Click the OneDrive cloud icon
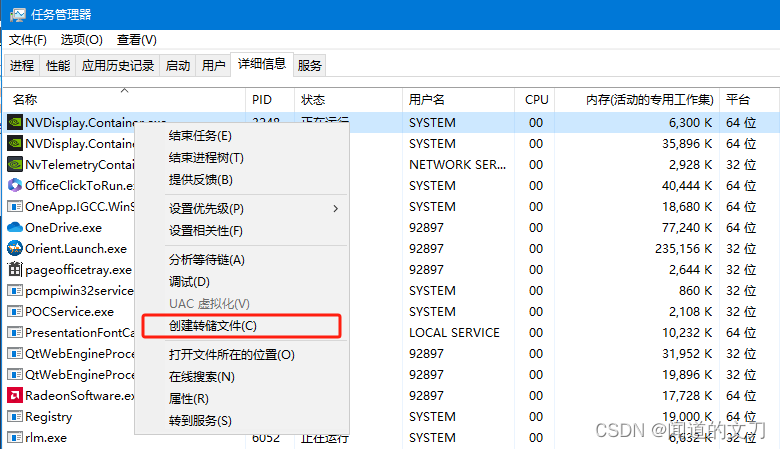The image size is (780, 449). [x=15, y=227]
